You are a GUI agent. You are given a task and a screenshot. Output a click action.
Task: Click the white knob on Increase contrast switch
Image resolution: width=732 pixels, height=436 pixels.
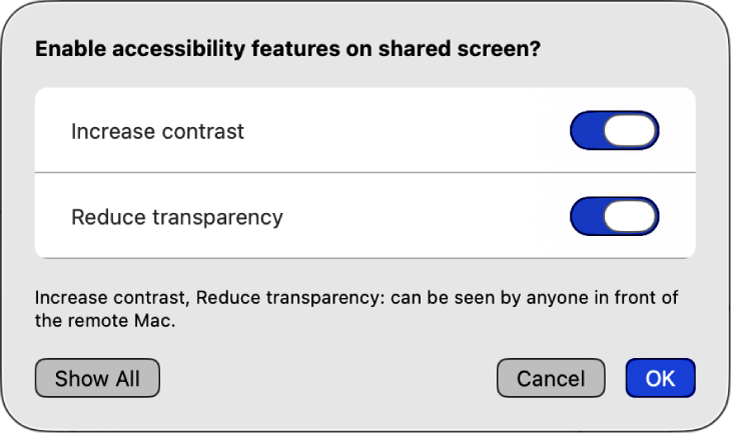coord(631,131)
